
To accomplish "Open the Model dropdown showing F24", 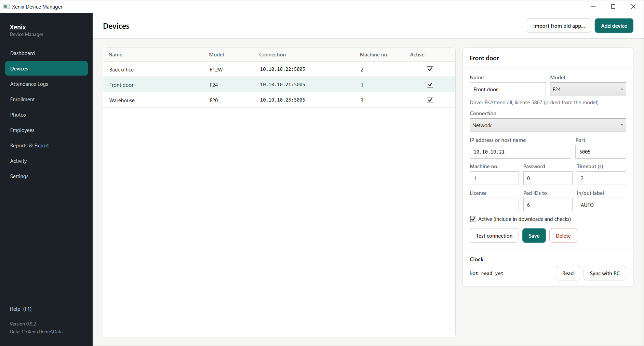I will pos(588,89).
